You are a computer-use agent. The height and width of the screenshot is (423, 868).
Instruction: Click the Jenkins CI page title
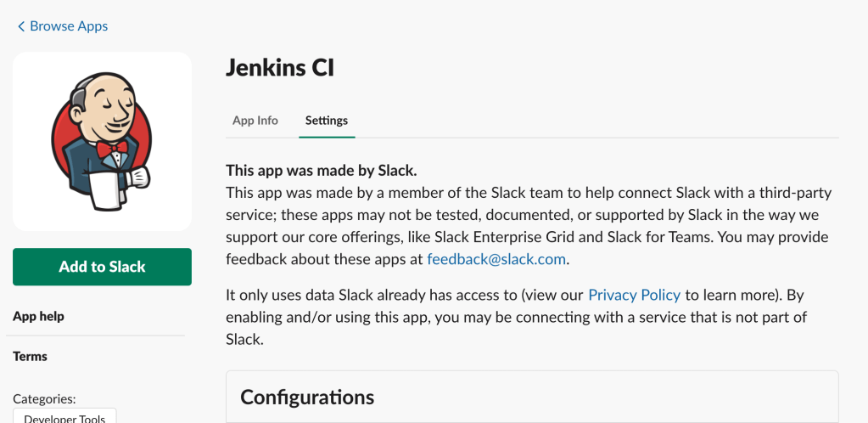click(280, 68)
